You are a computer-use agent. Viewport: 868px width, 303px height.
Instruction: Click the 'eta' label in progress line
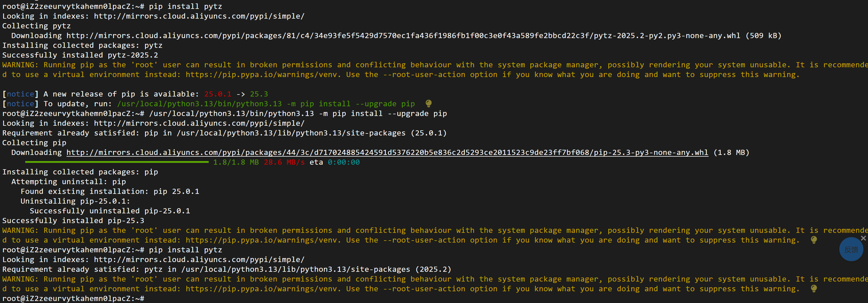point(316,162)
